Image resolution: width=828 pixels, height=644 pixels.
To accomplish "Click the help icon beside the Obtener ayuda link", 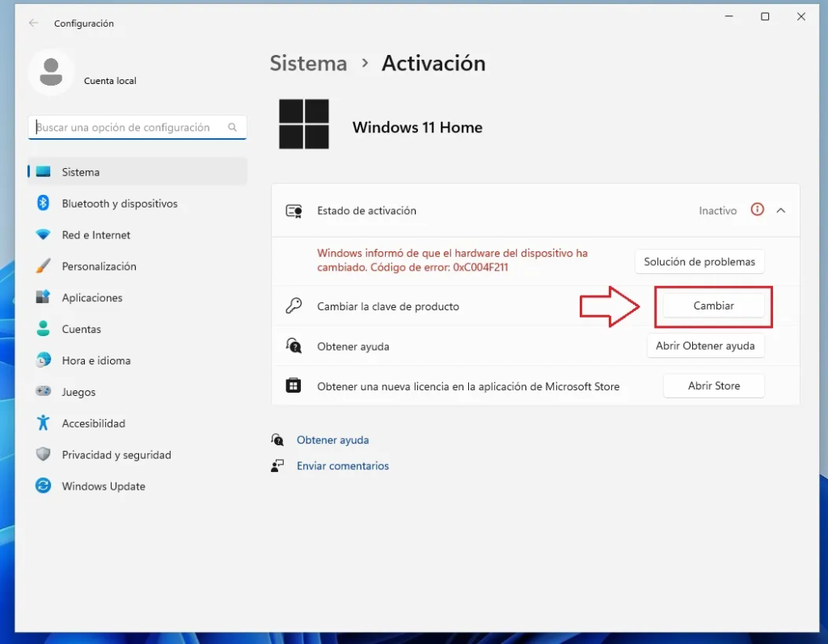I will 277,440.
